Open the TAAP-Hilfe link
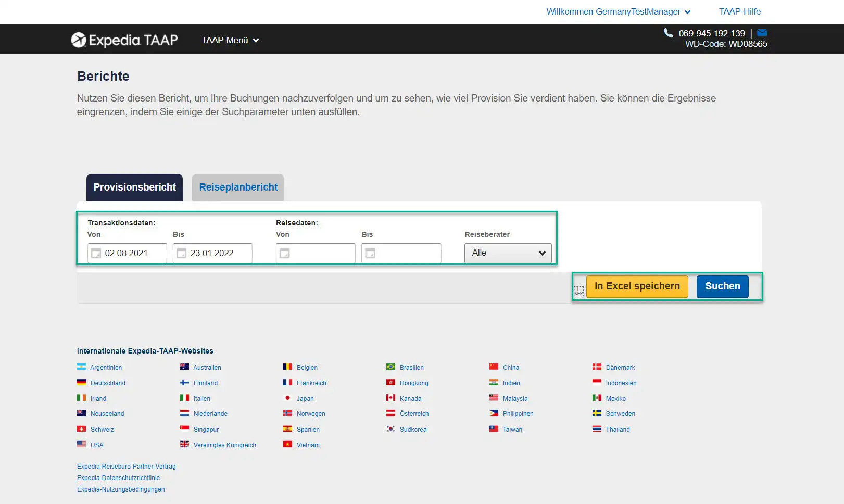This screenshot has height=504, width=844. click(740, 11)
